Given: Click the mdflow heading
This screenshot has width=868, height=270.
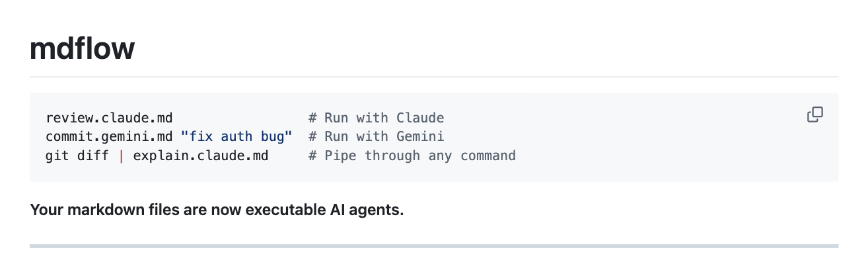Looking at the screenshot, I should [x=83, y=48].
